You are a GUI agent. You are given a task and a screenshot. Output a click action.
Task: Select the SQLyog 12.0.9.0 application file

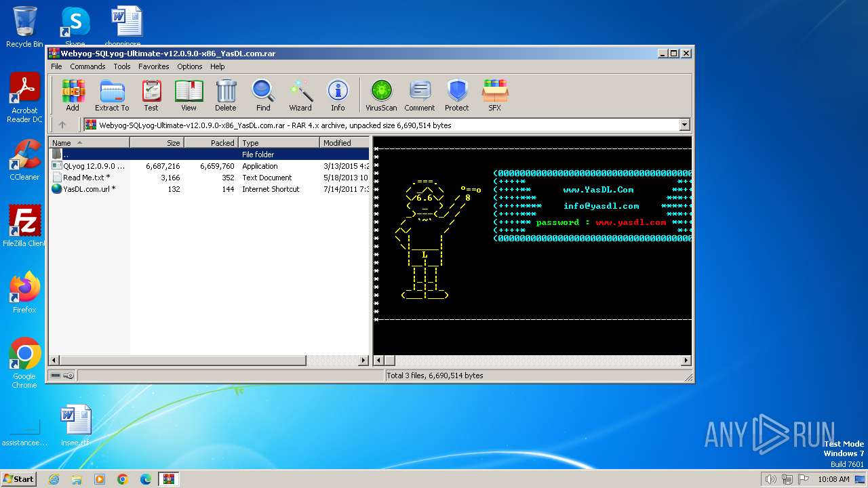click(x=209, y=166)
